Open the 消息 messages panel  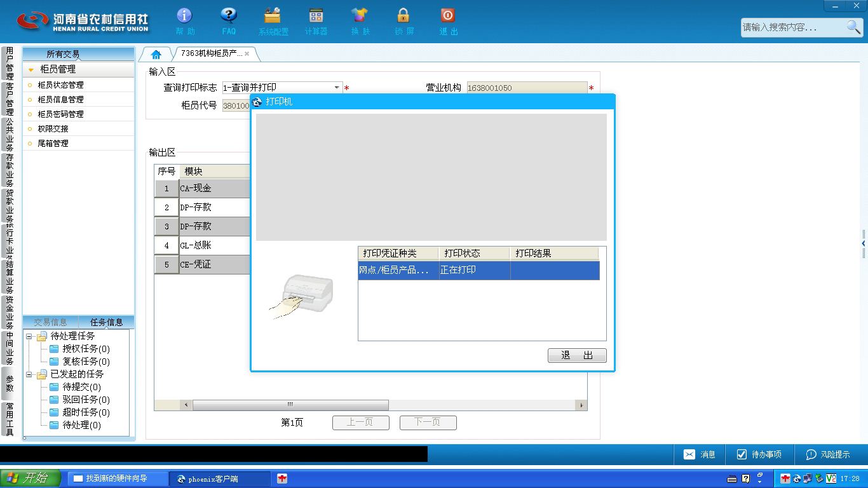tap(700, 454)
